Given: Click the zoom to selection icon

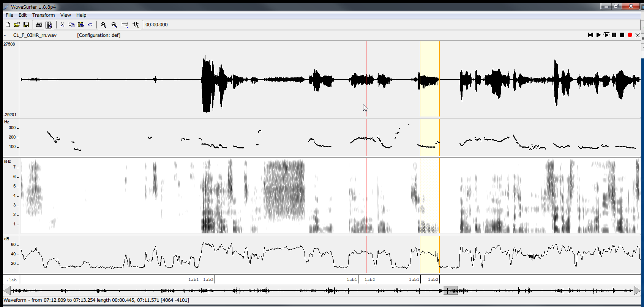Looking at the screenshot, I should [x=125, y=25].
